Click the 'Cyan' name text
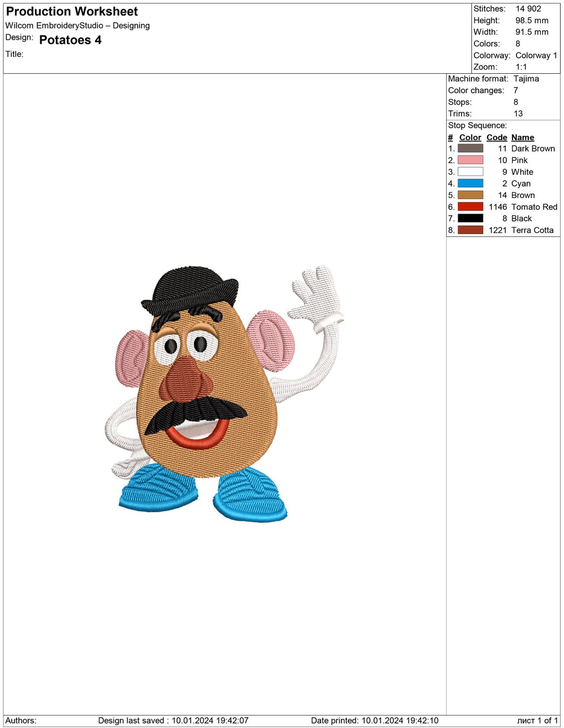564x728 pixels. 521,184
